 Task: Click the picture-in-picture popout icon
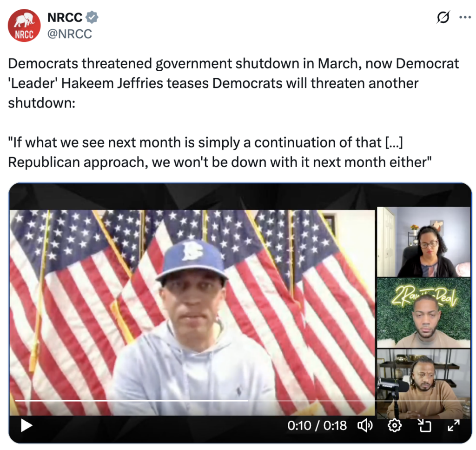pyautogui.click(x=424, y=425)
